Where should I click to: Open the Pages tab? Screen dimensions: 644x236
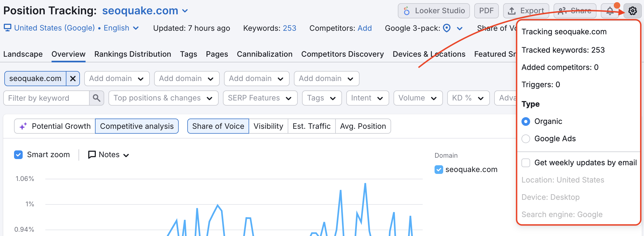point(217,54)
